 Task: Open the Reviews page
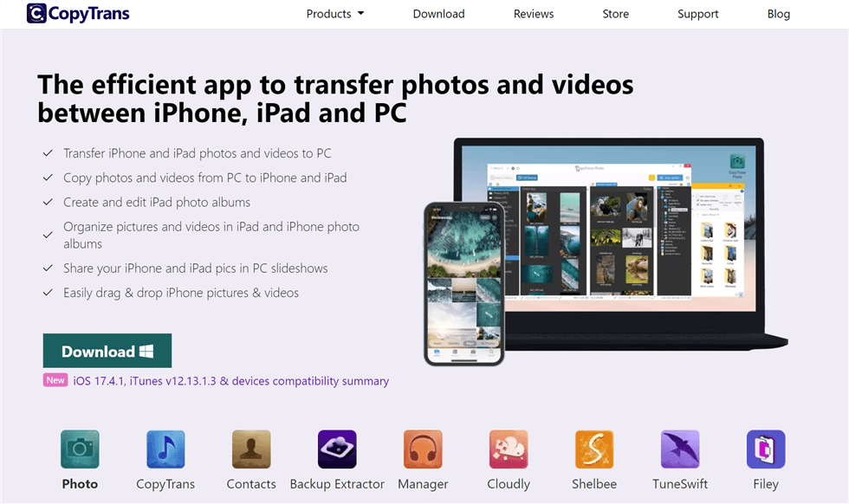tap(534, 14)
